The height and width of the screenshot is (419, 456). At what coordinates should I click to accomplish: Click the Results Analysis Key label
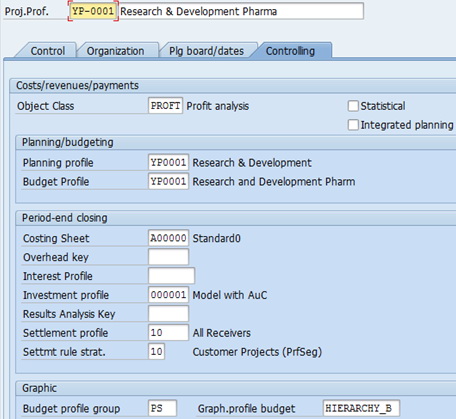69,314
